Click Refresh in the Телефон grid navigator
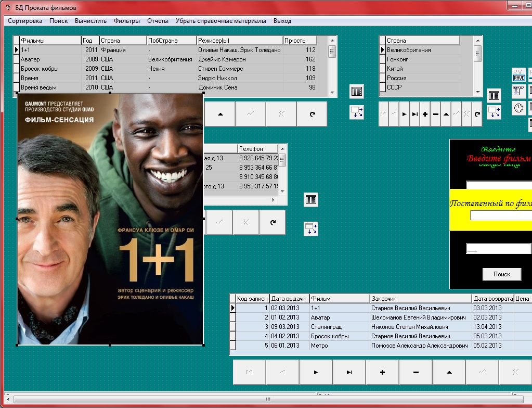532x408 pixels. 273,222
